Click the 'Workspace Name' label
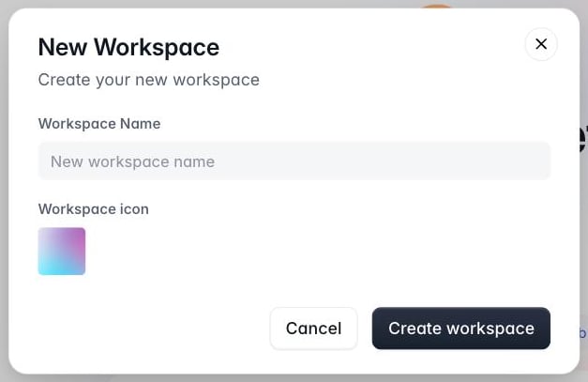Viewport: 588px width, 382px height. coord(99,124)
